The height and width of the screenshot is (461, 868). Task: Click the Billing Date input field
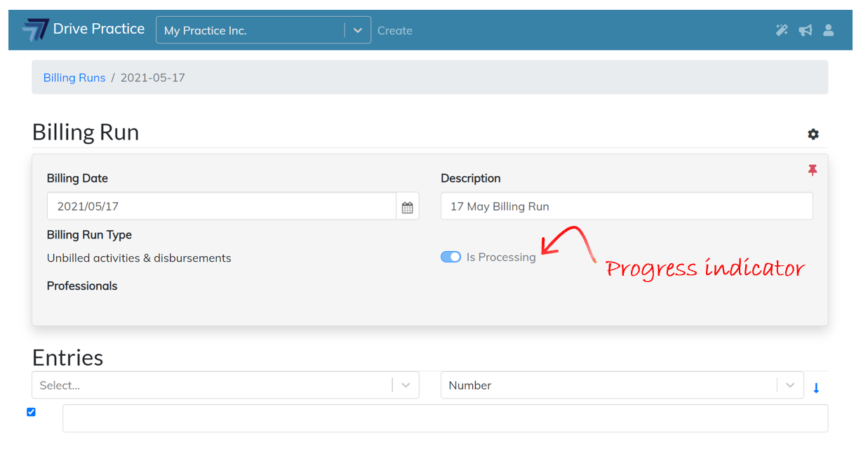click(x=221, y=207)
